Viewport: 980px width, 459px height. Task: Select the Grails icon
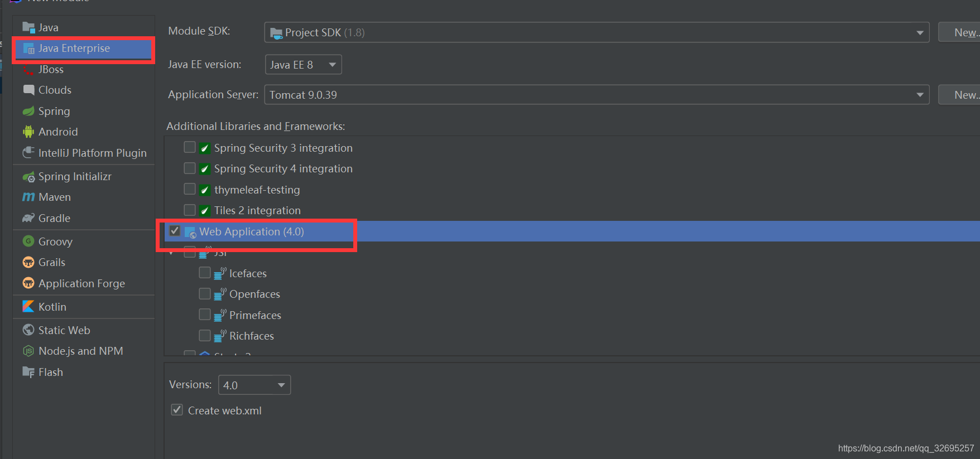click(28, 262)
